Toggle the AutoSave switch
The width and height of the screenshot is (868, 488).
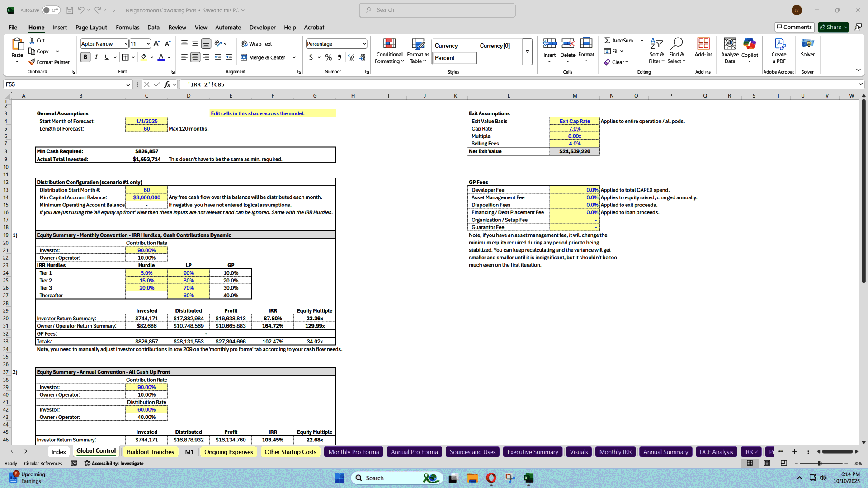click(51, 10)
